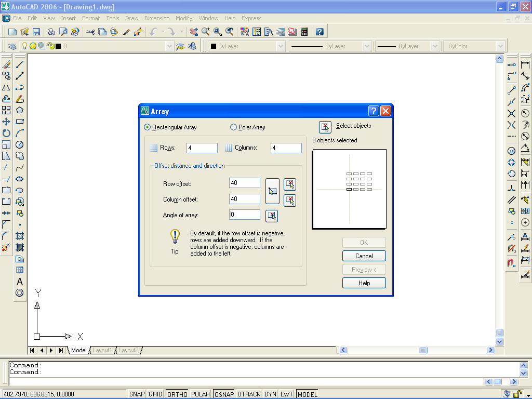This screenshot has width=532, height=399.
Task: Click the Pick Angle of Array icon
Action: tap(271, 216)
